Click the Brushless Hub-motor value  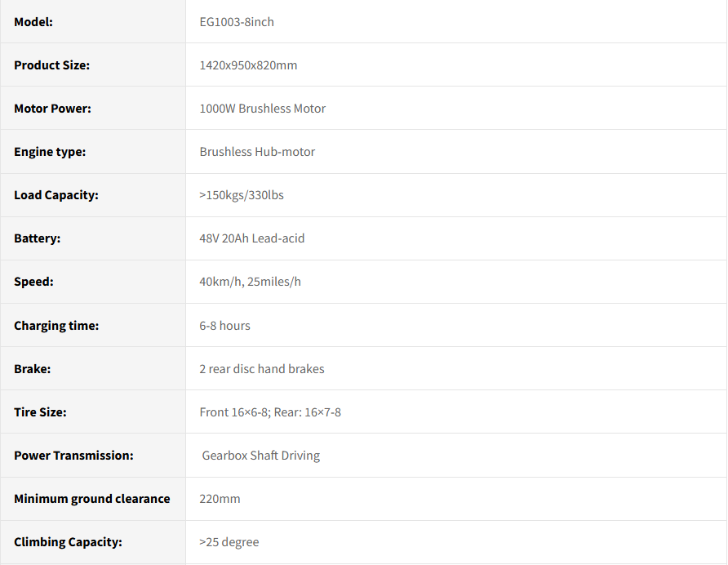coord(257,152)
